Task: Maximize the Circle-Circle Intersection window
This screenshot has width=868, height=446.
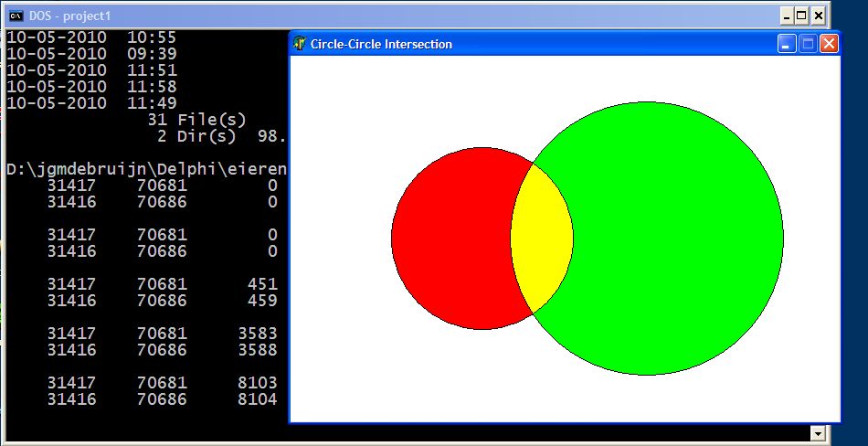Action: click(808, 43)
